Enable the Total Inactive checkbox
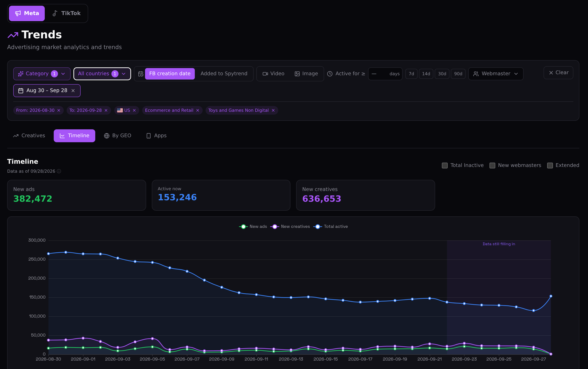Viewport: 588px width, 369px height. click(445, 166)
